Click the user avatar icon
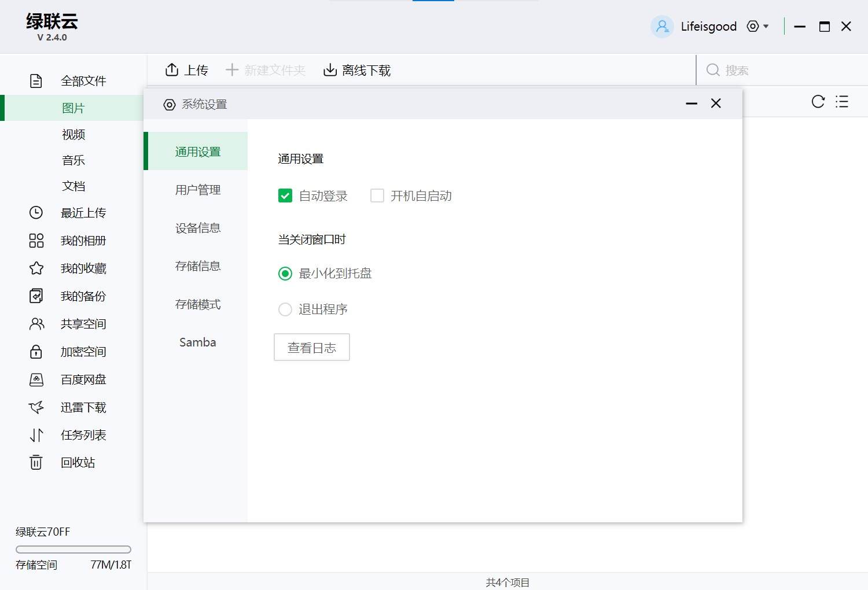Viewport: 868px width, 590px height. 662,27
